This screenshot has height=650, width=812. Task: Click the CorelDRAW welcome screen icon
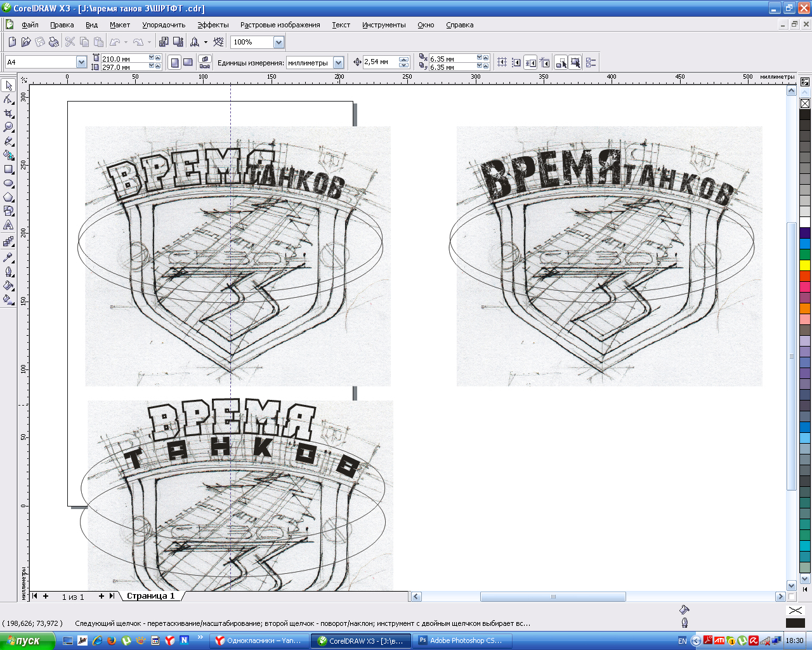[219, 42]
